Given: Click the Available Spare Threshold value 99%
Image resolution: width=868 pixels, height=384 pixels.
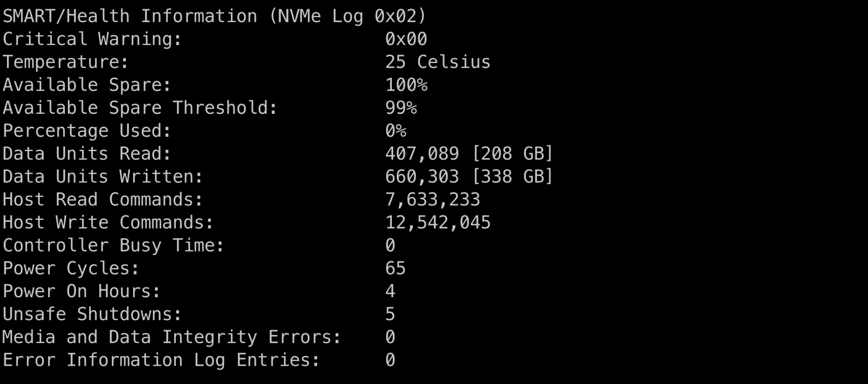Looking at the screenshot, I should pos(401,108).
